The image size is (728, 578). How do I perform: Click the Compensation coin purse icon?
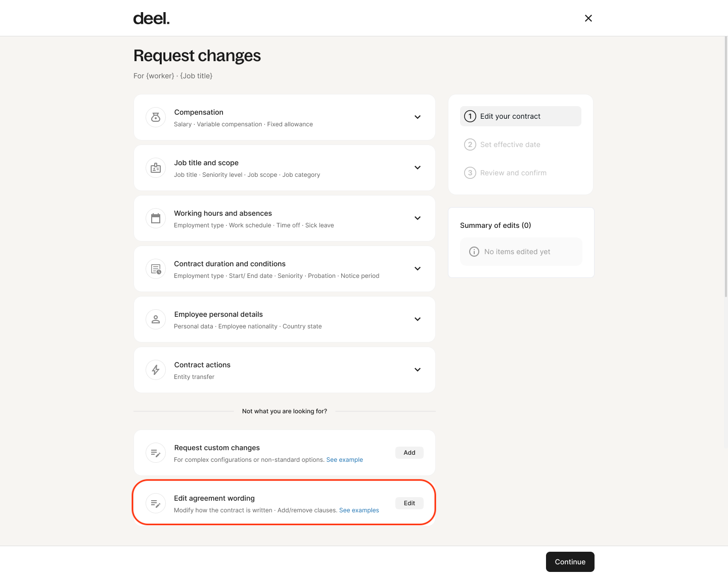click(x=155, y=117)
